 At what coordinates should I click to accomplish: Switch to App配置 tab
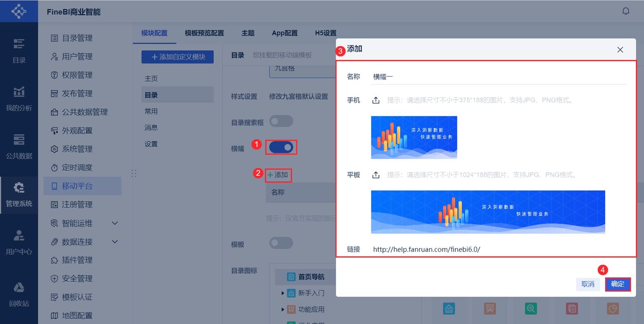(285, 33)
